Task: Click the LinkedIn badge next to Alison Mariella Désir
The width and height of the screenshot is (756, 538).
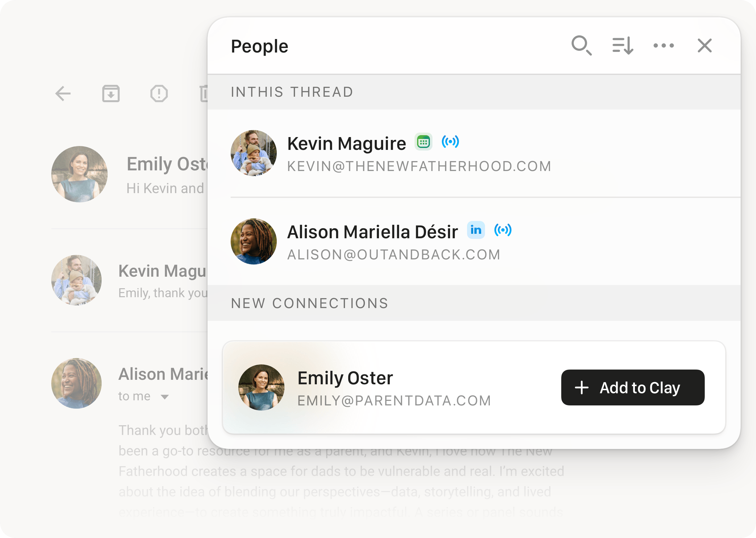Action: pos(476,230)
